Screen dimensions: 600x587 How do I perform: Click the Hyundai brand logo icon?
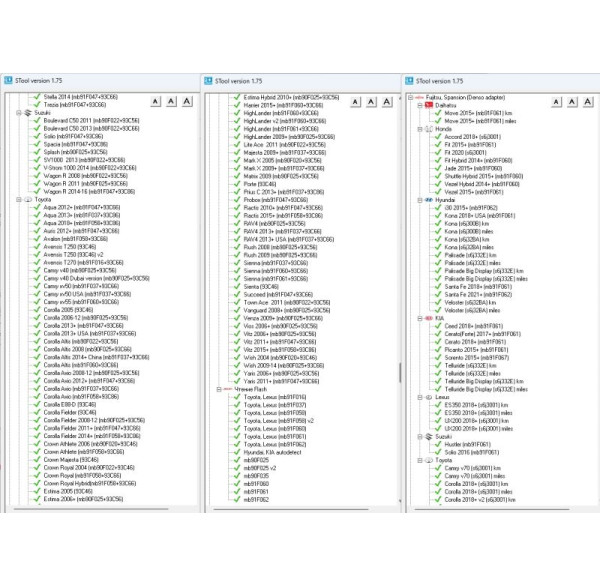coord(430,200)
